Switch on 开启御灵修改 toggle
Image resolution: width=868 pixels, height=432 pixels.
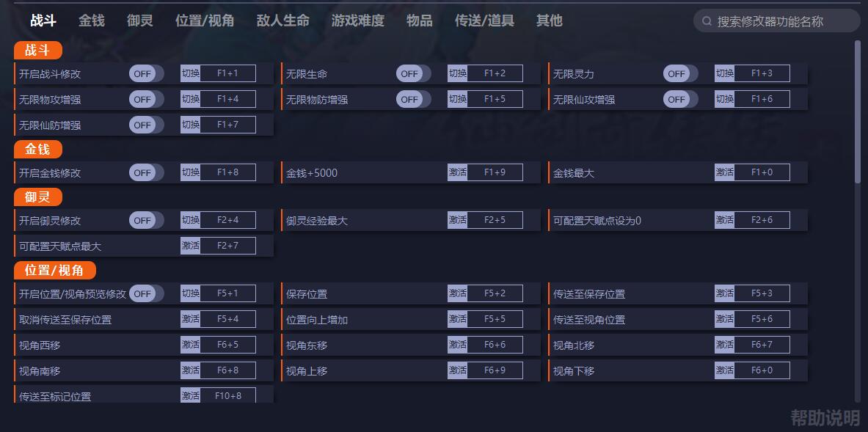[146, 220]
